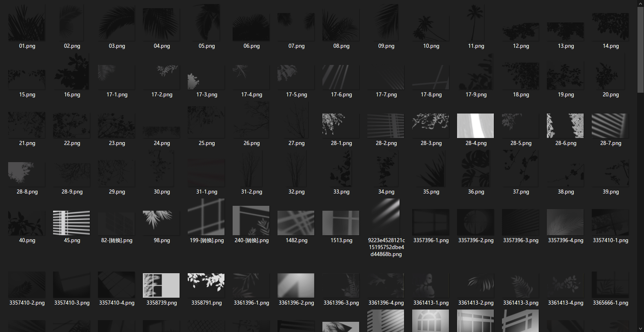Viewport: 644px width, 332px height.
Task: Select the 1513.png window shadow thumbnail
Action: click(x=341, y=223)
